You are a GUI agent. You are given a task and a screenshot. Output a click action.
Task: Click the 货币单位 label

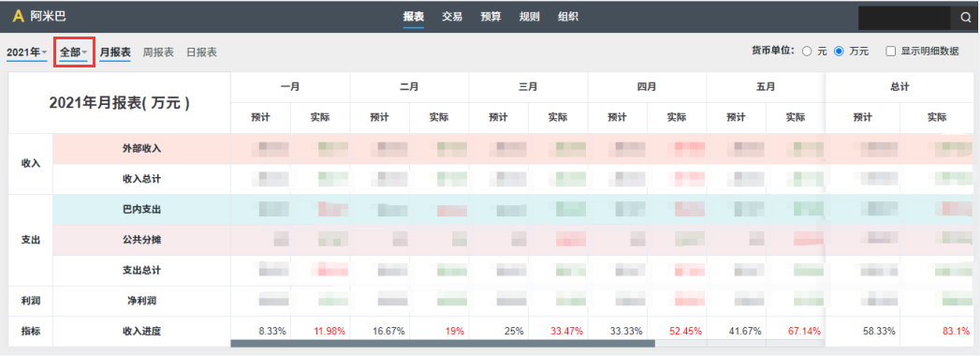click(772, 51)
